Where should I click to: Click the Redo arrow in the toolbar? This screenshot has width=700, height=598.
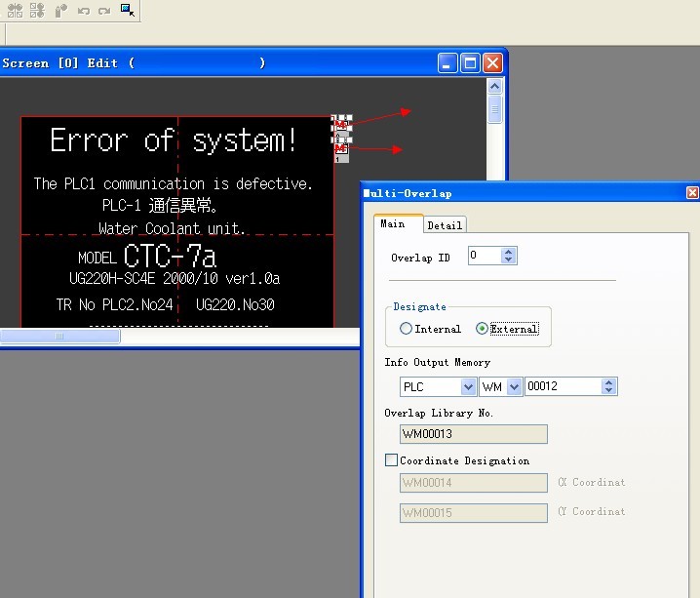[104, 11]
